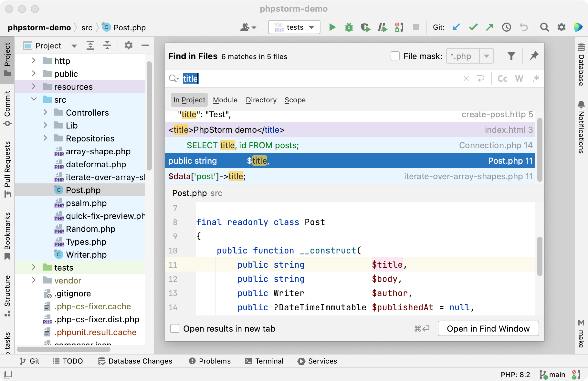Screen dimensions: 588x381
Task: Open IDE Settings via the gear icon
Action: point(562,27)
